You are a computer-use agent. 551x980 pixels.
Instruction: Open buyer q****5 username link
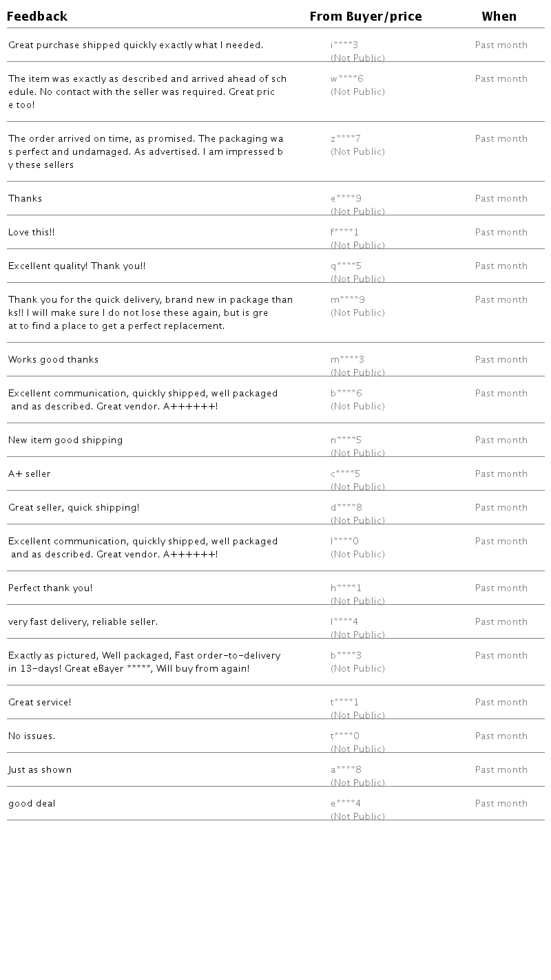coord(346,266)
